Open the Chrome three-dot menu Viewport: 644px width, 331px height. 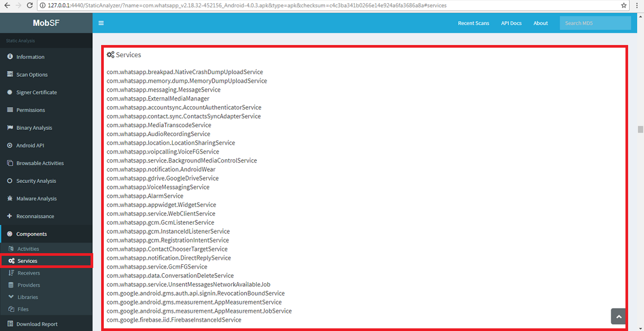tap(638, 5)
